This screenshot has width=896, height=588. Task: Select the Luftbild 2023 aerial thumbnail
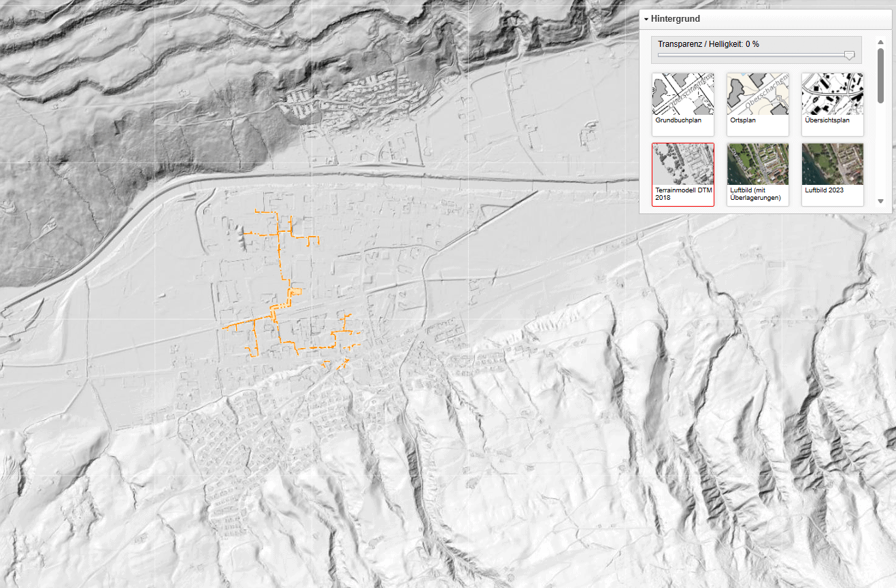click(x=833, y=164)
